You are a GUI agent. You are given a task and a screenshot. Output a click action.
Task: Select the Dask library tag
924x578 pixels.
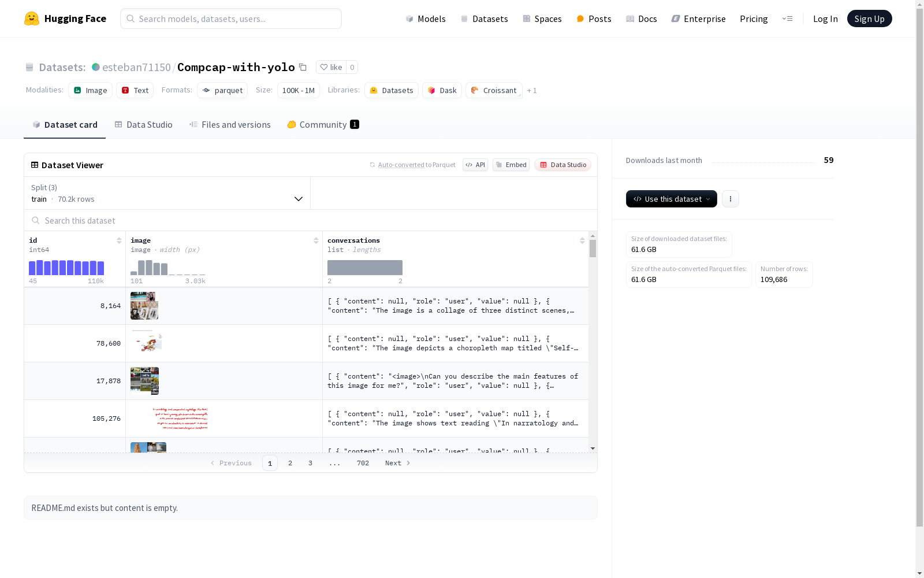(442, 90)
